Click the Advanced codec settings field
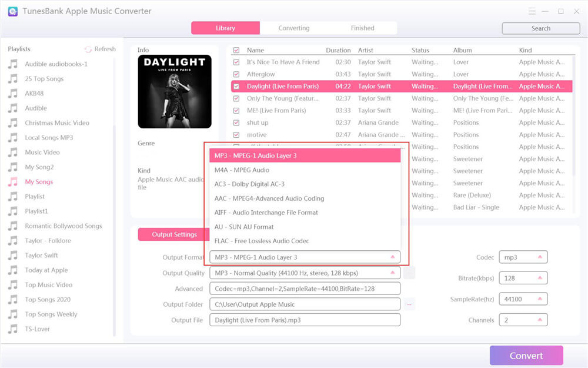This screenshot has width=588, height=368. 305,289
